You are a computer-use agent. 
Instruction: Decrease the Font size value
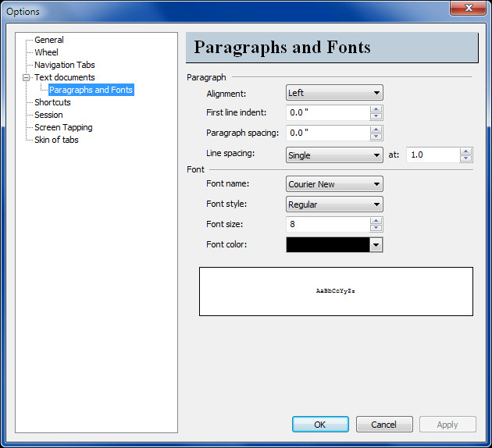pos(376,228)
